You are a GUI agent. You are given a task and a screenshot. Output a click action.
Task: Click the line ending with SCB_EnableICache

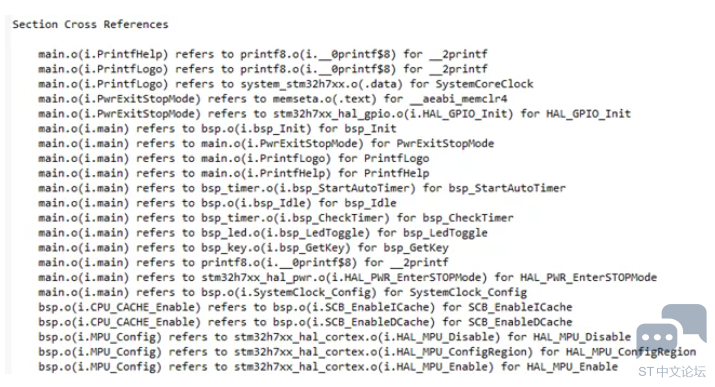tap(305, 307)
